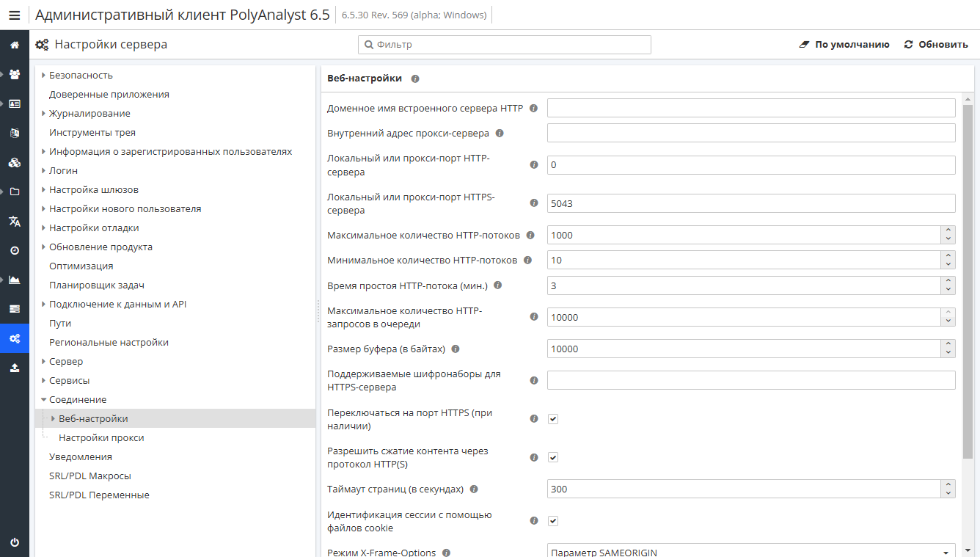This screenshot has height=557, width=980.
Task: Show info for Максимальное количество HTTP-потоков
Action: (x=530, y=236)
